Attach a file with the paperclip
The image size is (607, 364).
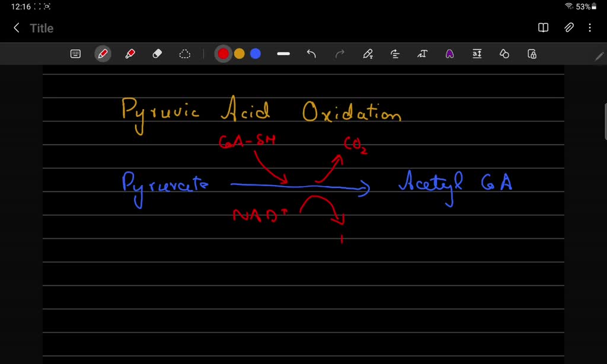point(567,27)
